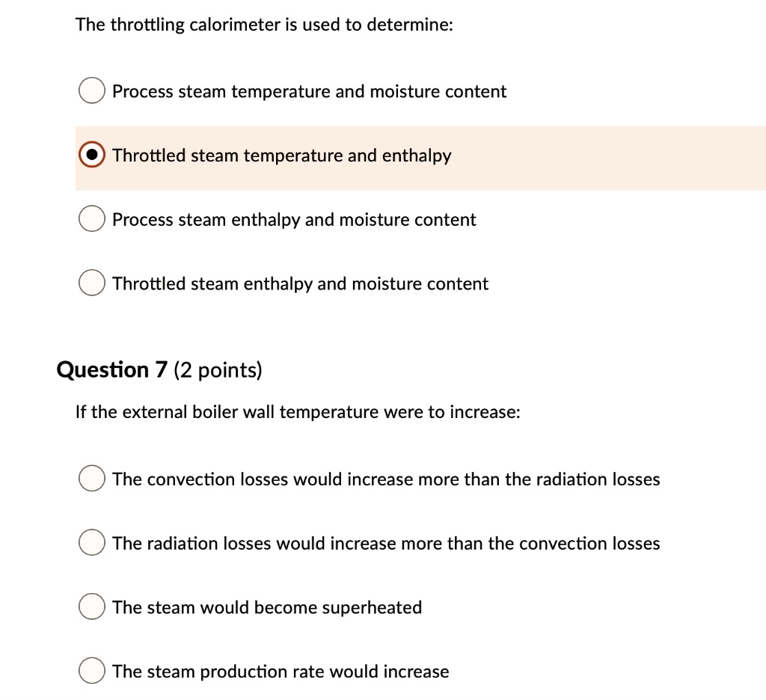Click the label "The steam production rate would increase"

(x=280, y=672)
